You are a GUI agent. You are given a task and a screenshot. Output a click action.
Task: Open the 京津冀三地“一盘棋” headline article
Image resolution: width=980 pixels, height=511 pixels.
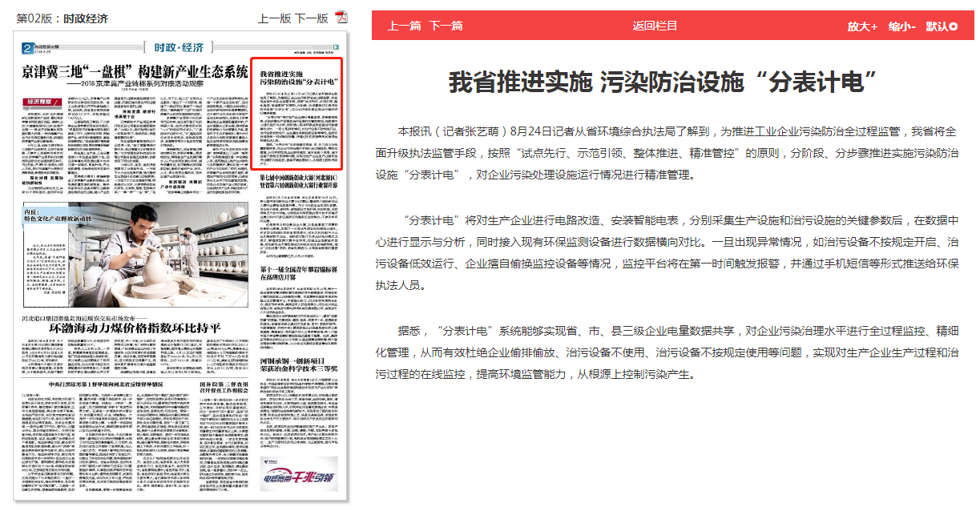(x=135, y=72)
